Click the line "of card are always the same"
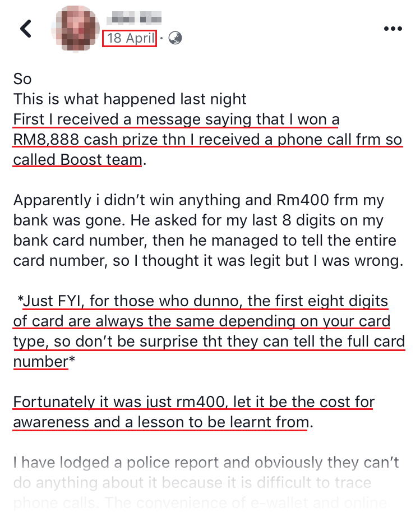Image resolution: width=420 pixels, height=512 pixels. [x=202, y=321]
